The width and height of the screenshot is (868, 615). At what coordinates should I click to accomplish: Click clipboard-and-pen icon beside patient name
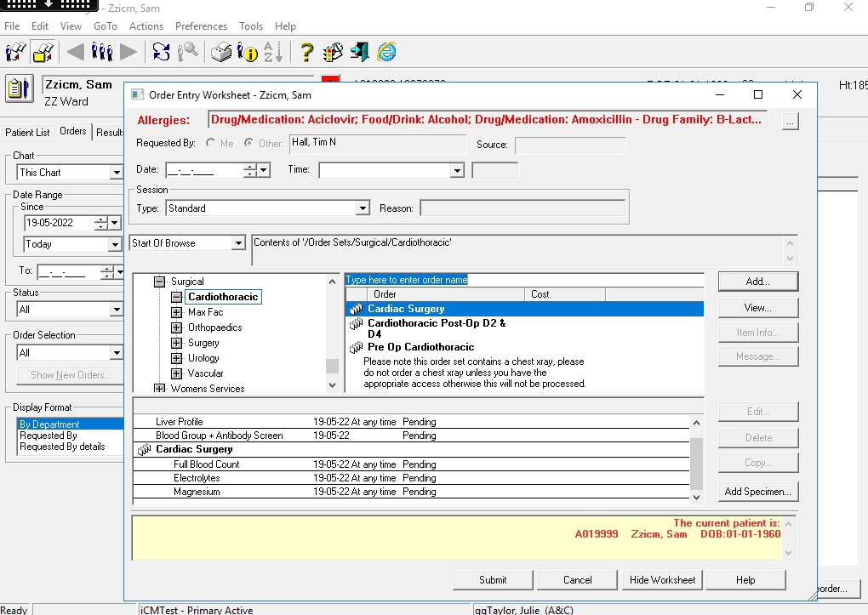click(x=20, y=88)
